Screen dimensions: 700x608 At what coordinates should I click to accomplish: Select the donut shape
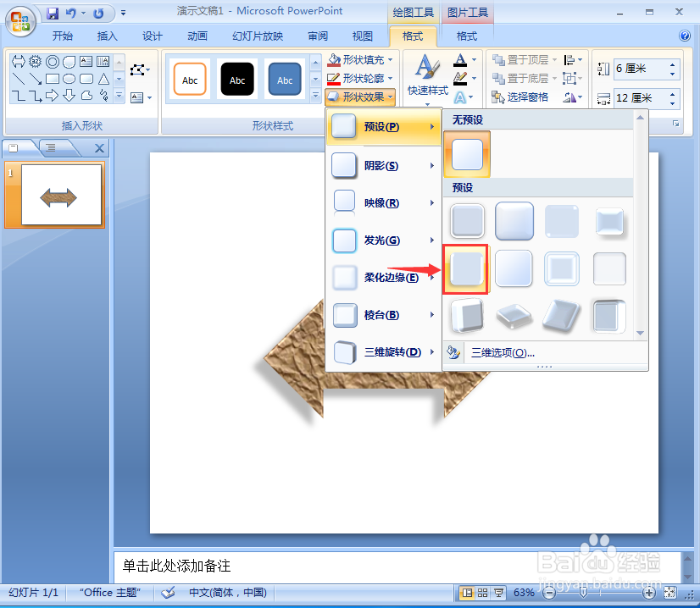click(53, 61)
